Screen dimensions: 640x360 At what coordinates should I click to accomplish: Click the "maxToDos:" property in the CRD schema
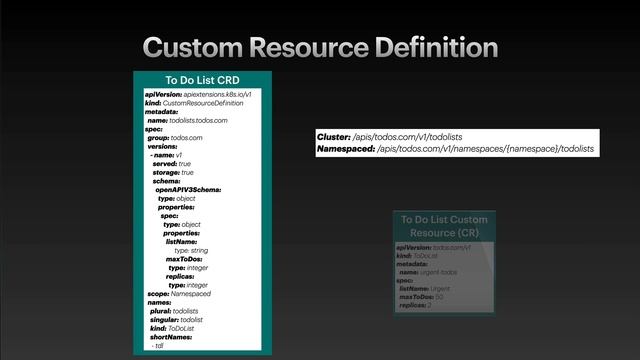point(184,259)
